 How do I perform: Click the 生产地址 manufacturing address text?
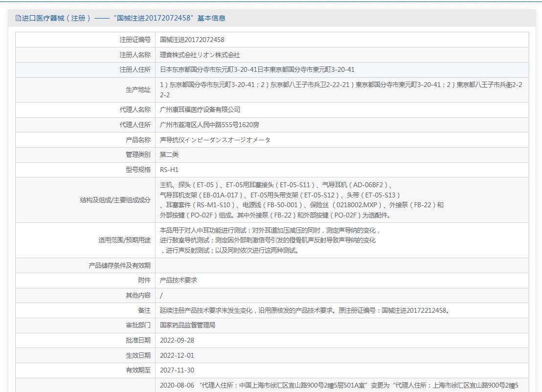coord(340,89)
